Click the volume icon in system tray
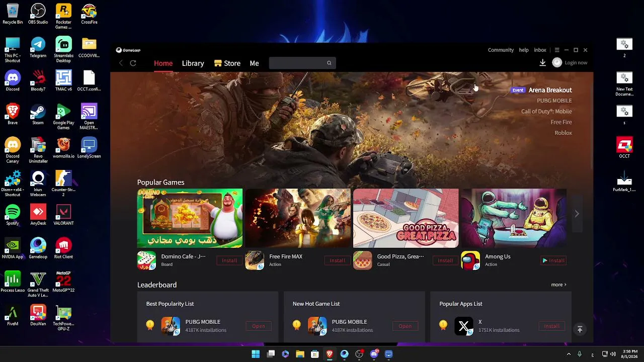644x362 pixels. [x=614, y=354]
